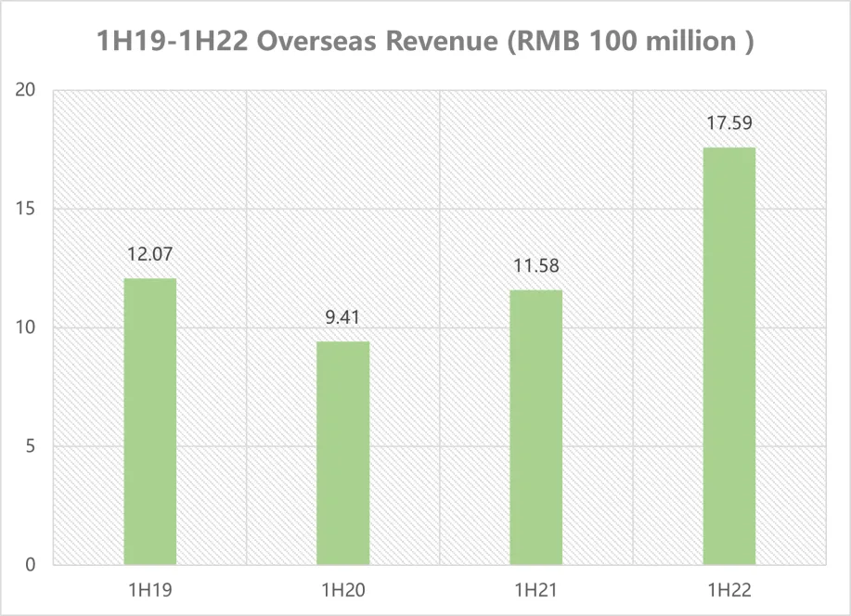Click the vertical axis value 5
The width and height of the screenshot is (851, 616).
(32, 444)
